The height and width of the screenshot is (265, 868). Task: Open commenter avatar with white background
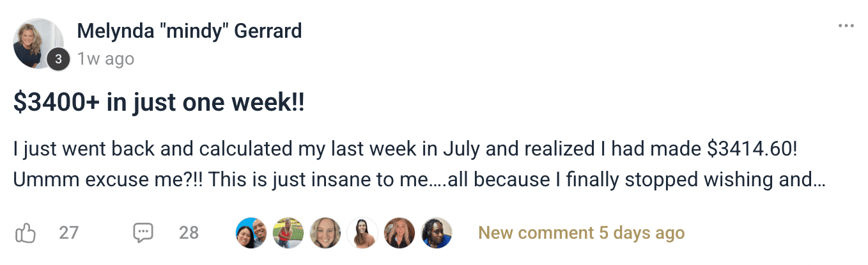pos(362,233)
